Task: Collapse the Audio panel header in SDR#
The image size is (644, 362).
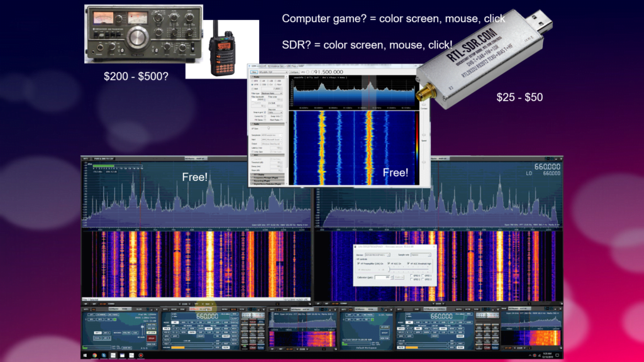Action: [x=268, y=124]
